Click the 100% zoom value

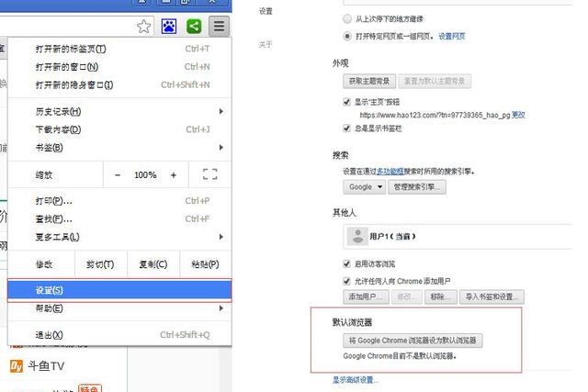145,175
